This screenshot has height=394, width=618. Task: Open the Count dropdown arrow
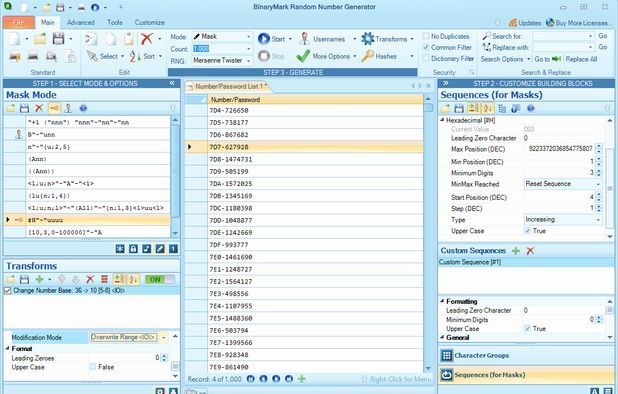coord(248,48)
